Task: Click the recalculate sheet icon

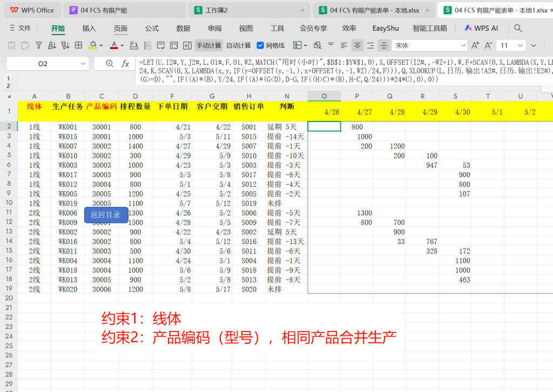Action: point(174,45)
